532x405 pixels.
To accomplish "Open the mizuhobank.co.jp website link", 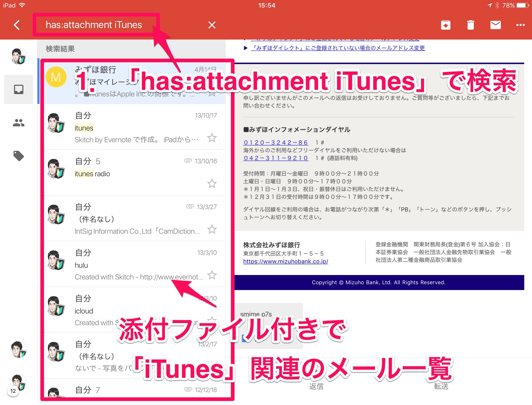I will point(285,262).
